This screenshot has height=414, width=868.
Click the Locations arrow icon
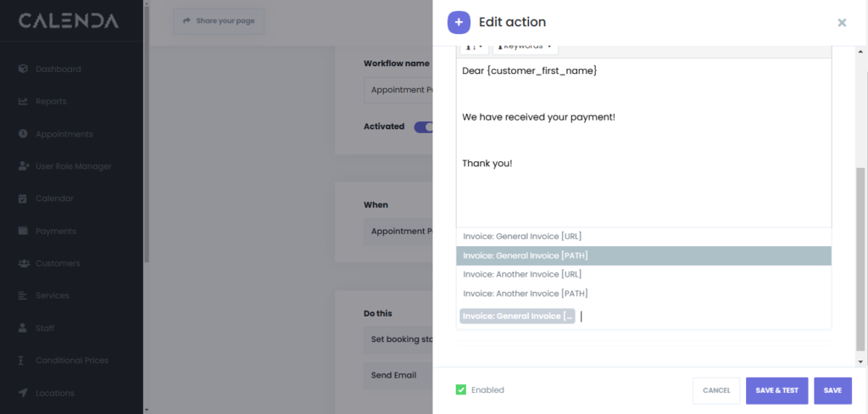point(23,393)
